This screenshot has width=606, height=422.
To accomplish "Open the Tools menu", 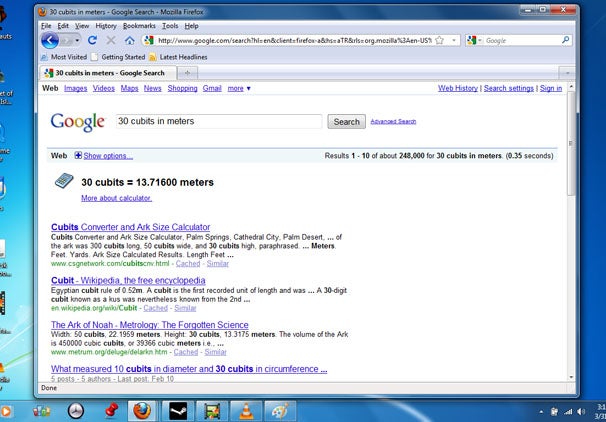I will click(170, 26).
